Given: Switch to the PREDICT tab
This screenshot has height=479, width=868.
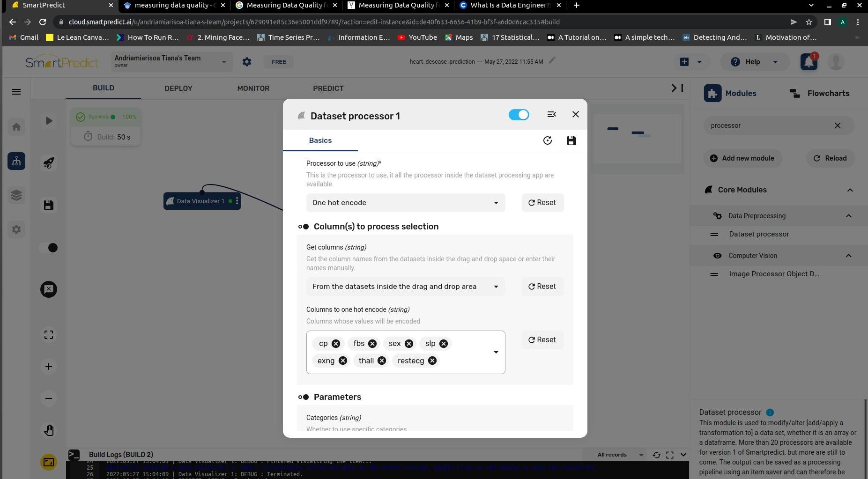Looking at the screenshot, I should pos(328,88).
